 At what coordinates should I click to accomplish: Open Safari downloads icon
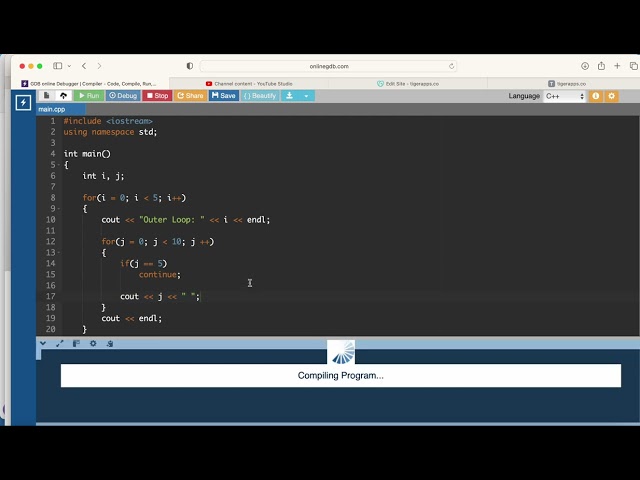coord(585,66)
